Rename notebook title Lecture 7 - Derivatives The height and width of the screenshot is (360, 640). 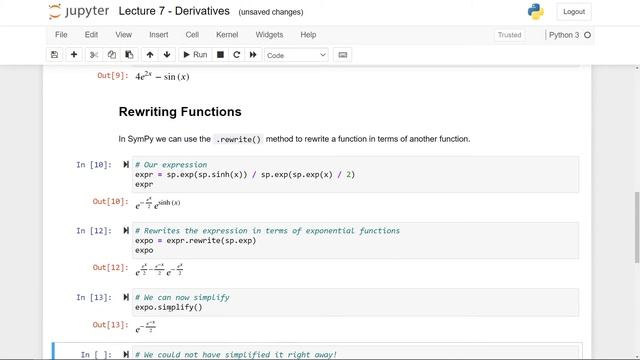[x=174, y=11]
